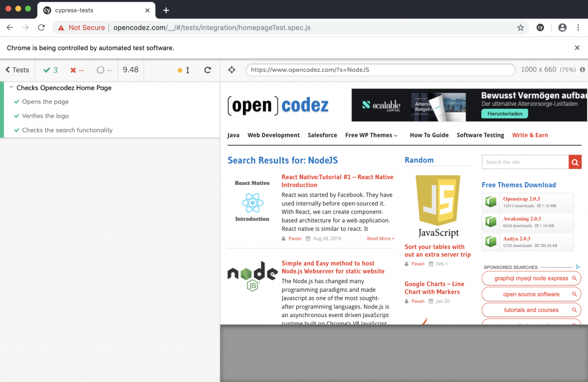Click the failed tests count

coord(78,70)
